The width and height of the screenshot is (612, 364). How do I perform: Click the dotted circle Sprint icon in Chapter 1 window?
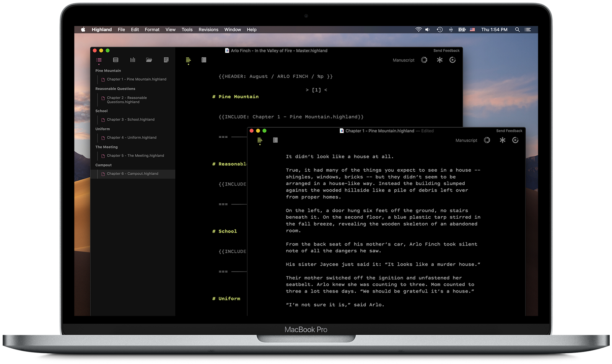(x=487, y=140)
